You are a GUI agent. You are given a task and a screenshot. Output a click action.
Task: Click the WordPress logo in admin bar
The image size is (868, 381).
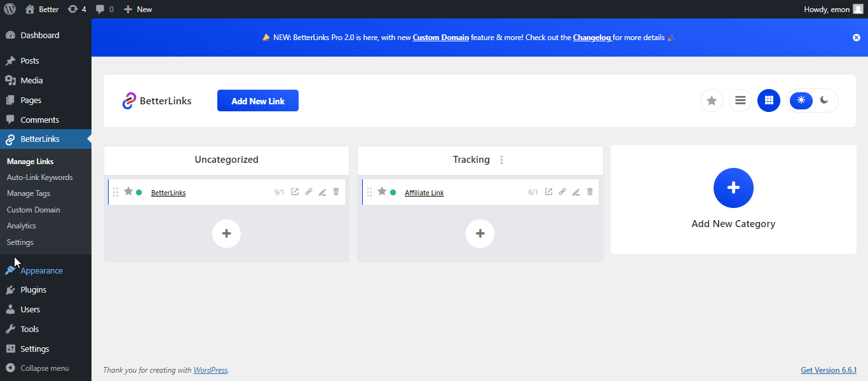8,9
